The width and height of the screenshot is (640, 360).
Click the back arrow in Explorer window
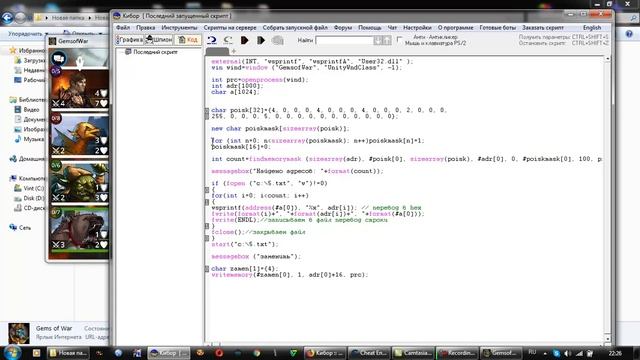click(x=7, y=18)
